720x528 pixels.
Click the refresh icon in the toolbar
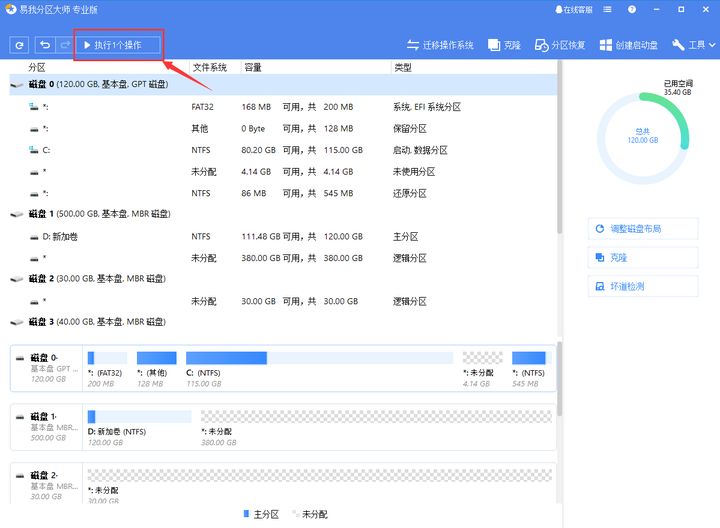[19, 45]
